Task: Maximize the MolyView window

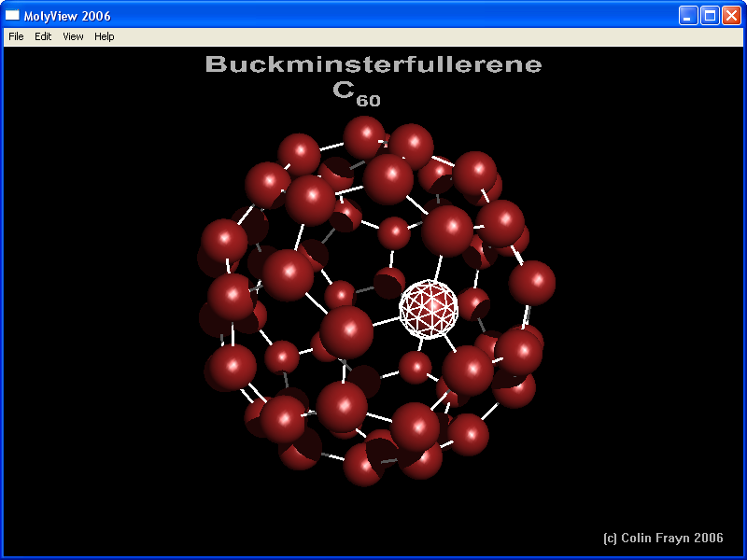Action: click(x=709, y=15)
